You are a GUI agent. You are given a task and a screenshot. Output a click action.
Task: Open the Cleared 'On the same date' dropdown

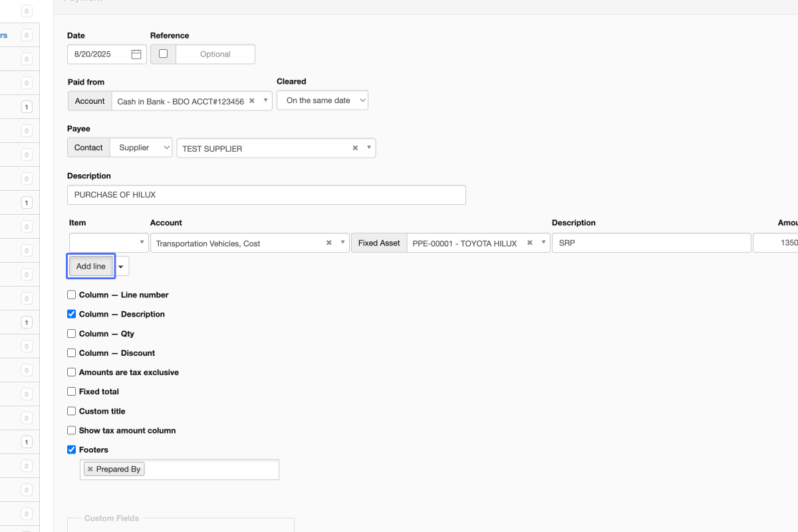point(323,100)
